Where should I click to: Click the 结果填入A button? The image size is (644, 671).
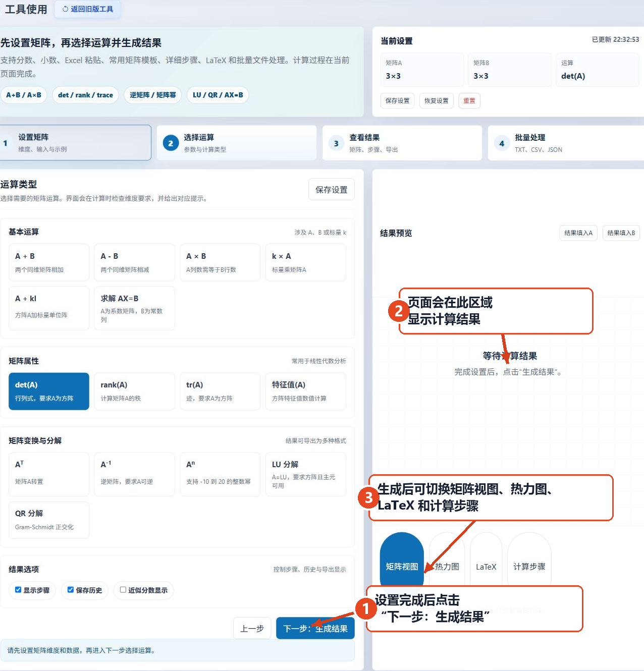[x=578, y=233]
